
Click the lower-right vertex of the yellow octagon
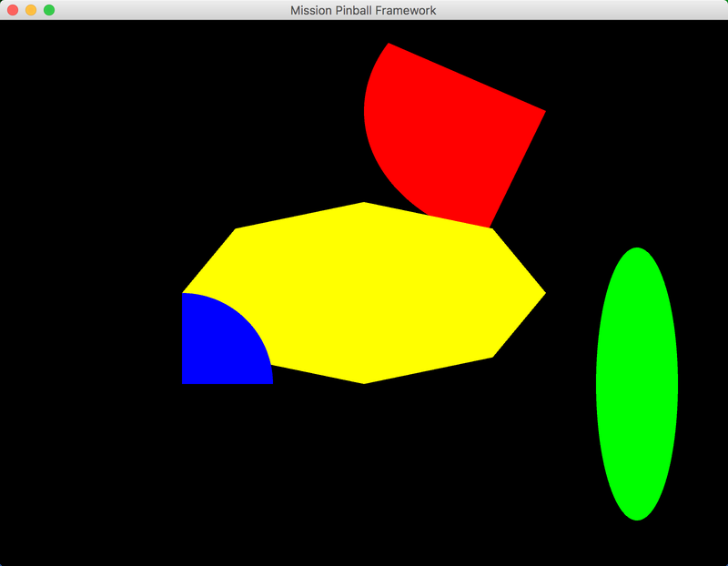coord(491,356)
